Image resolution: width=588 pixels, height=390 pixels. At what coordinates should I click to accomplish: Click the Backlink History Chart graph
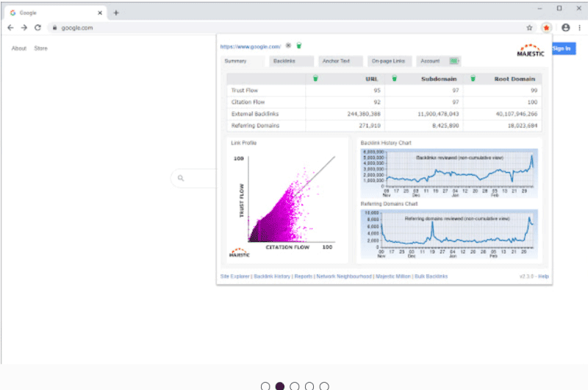449,174
